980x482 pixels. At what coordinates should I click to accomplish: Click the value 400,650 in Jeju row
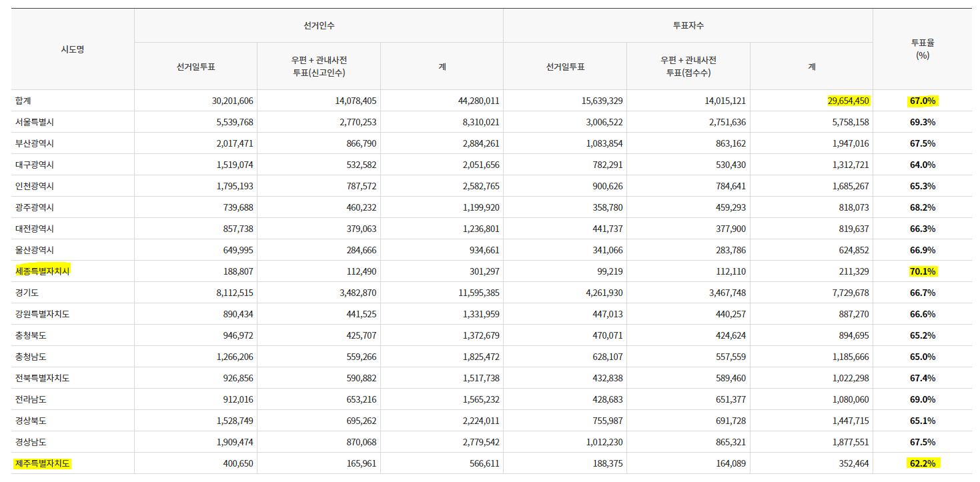(238, 463)
